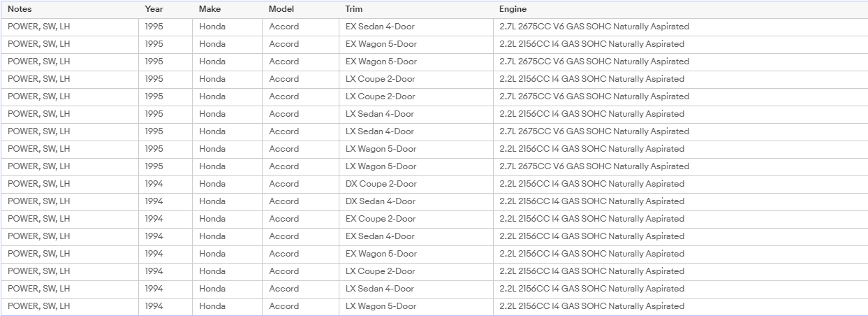Image resolution: width=868 pixels, height=316 pixels.
Task: Click the 1994 DX Sedan 4-Door trim cell
Action: pos(416,201)
